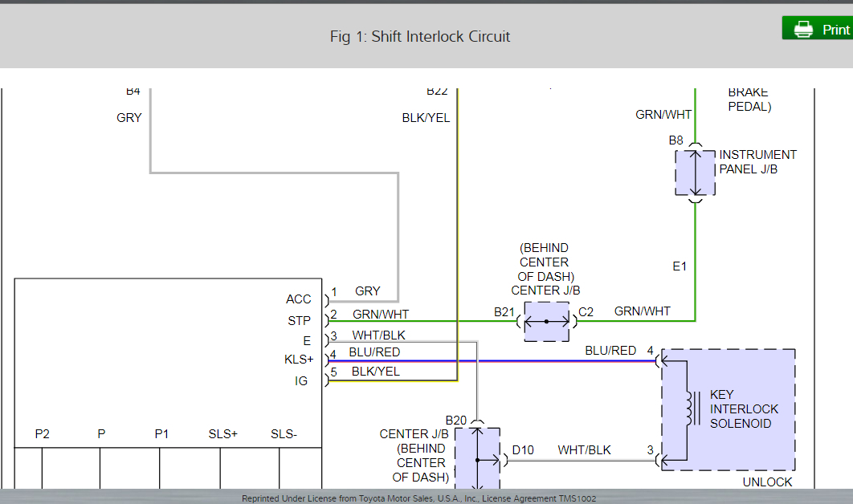This screenshot has width=853, height=504.
Task: Click the ACC terminal label
Action: pyautogui.click(x=298, y=299)
